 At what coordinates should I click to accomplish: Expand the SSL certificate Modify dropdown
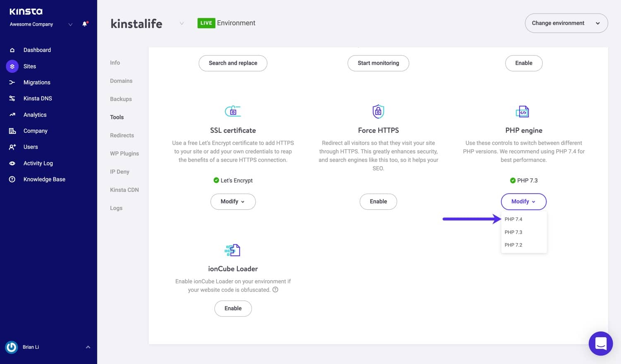click(x=233, y=201)
